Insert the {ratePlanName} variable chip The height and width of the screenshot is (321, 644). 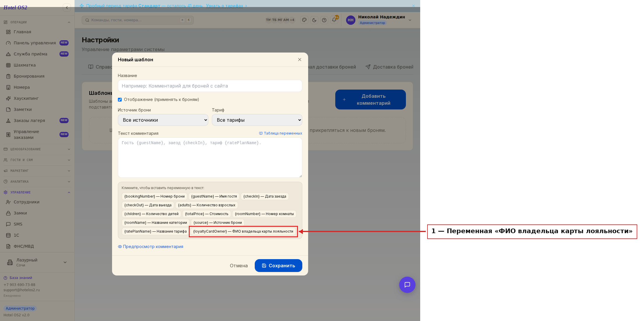tap(155, 231)
